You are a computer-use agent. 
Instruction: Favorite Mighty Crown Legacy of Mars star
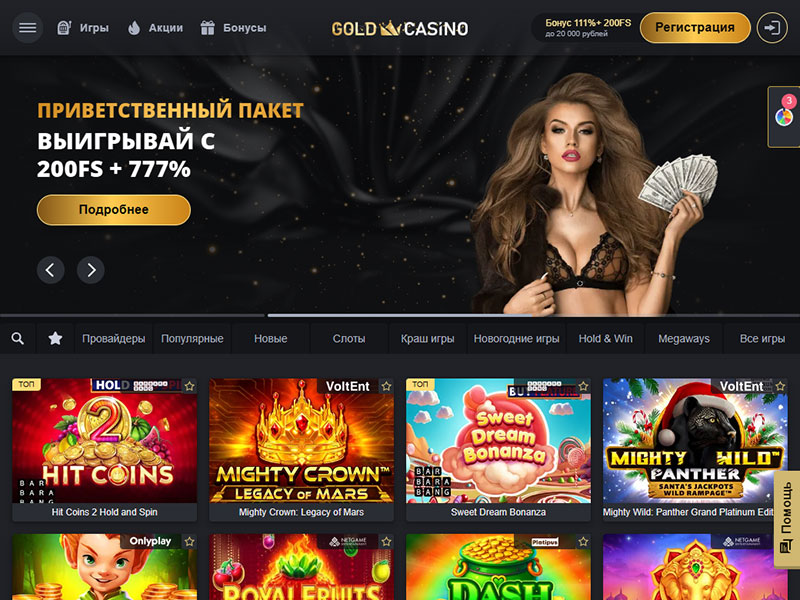point(386,386)
